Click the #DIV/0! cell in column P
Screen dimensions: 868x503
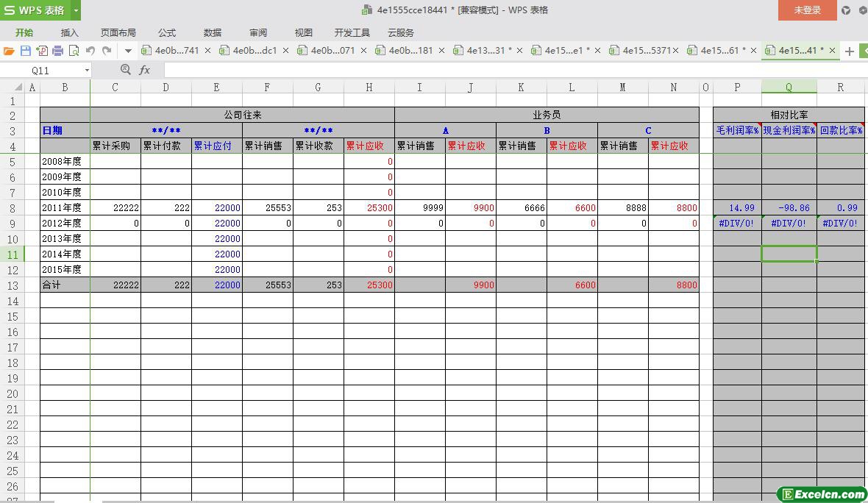[x=737, y=224]
